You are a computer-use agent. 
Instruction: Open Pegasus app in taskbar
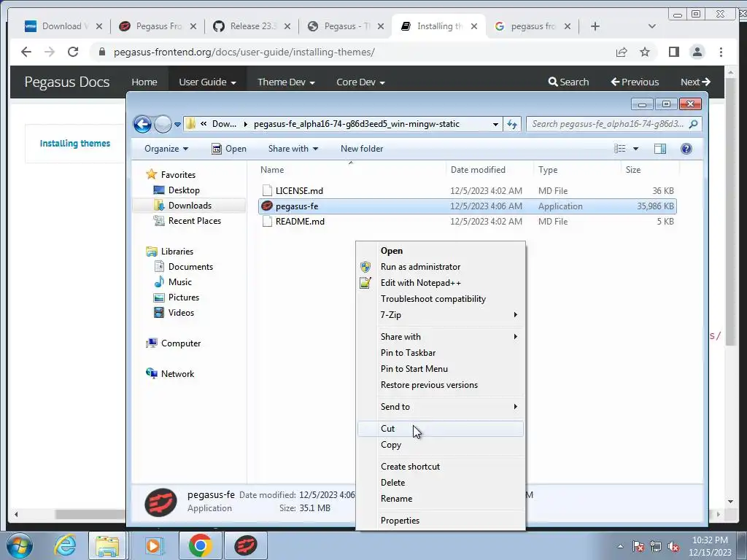click(x=245, y=545)
